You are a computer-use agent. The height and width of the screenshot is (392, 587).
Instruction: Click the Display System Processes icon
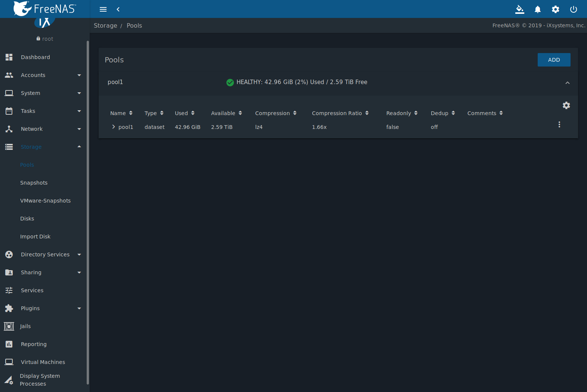[x=9, y=380]
